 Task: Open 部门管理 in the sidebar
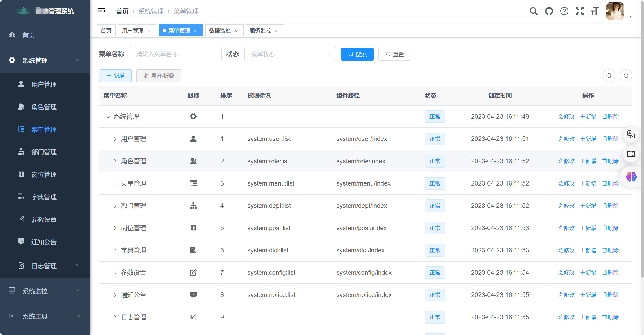(45, 152)
